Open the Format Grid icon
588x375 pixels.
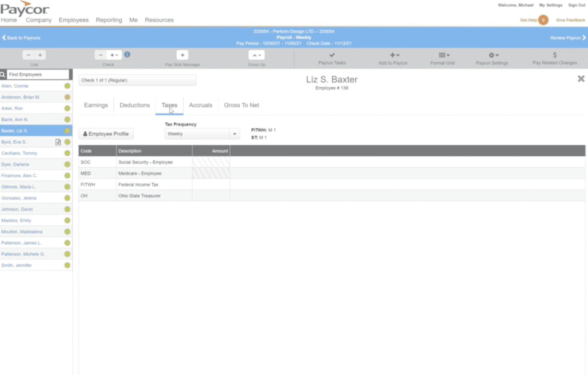(442, 55)
